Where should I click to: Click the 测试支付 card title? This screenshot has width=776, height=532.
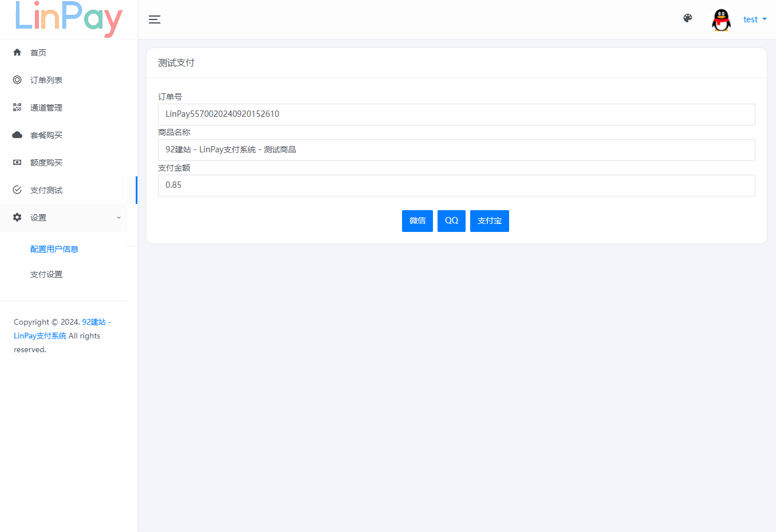point(176,63)
